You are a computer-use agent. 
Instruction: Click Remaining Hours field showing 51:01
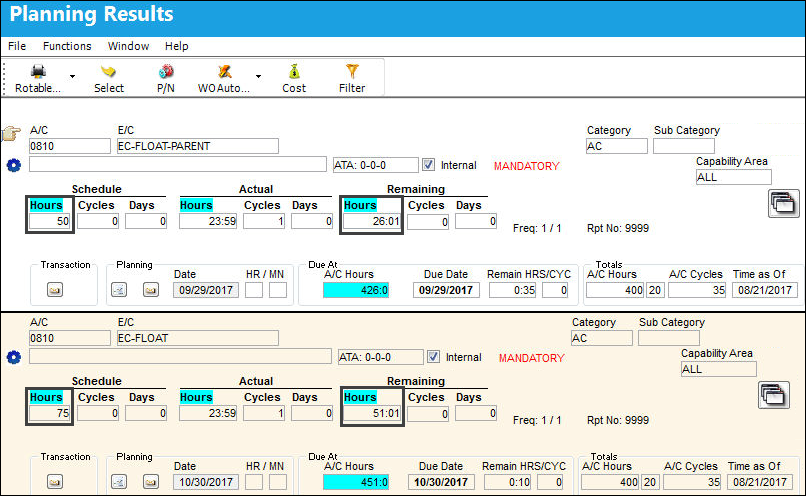[x=372, y=413]
